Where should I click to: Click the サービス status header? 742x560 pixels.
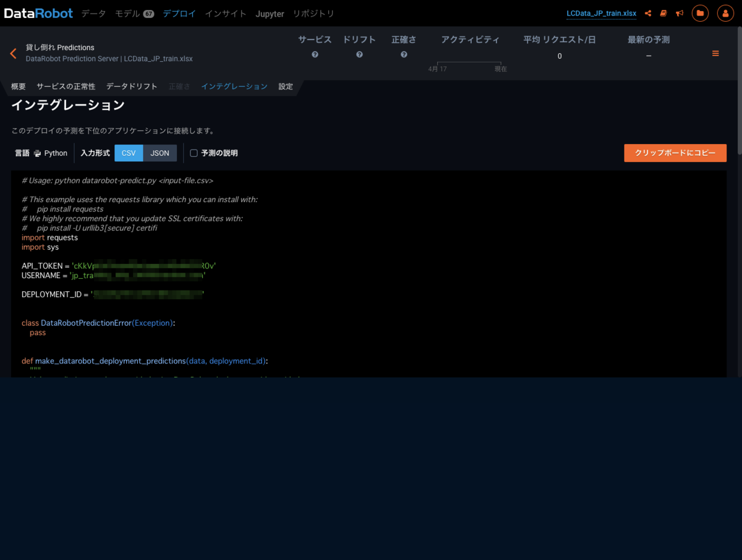point(315,40)
